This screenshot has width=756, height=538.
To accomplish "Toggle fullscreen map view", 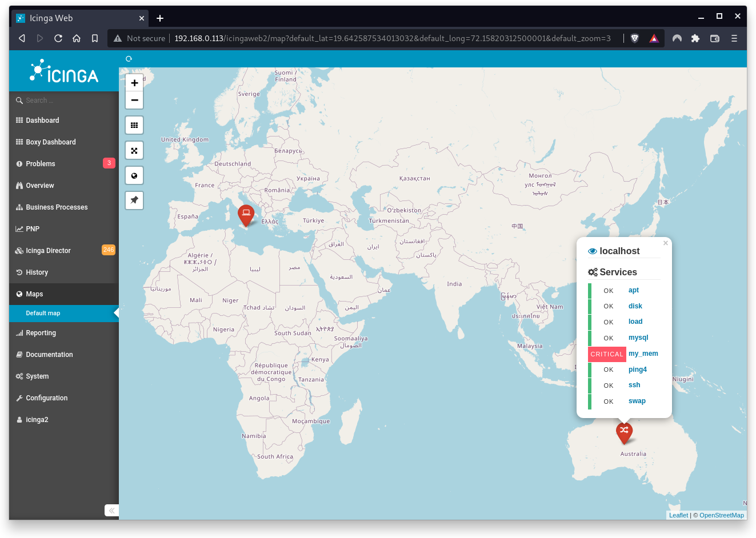I will point(134,151).
